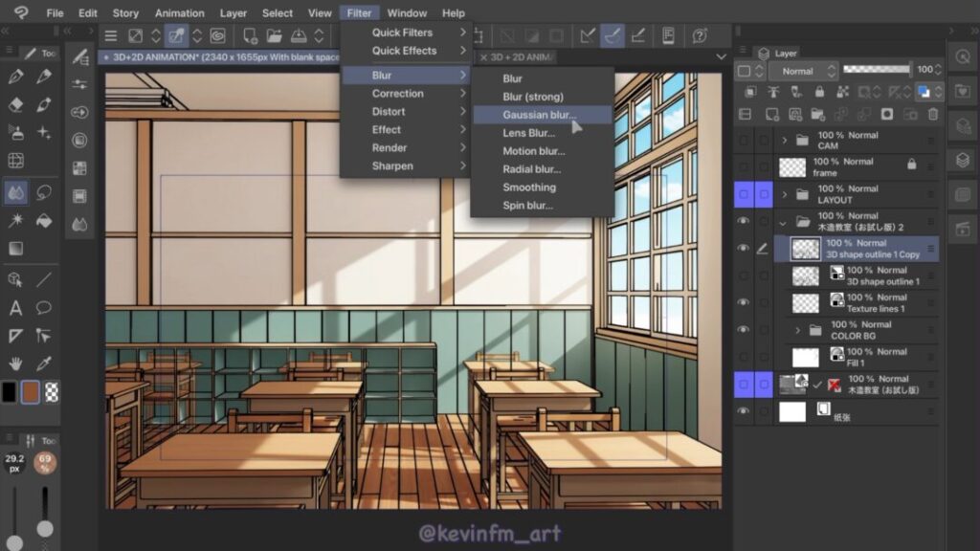Image resolution: width=980 pixels, height=551 pixels.
Task: Choose Radial blur... filter
Action: click(x=542, y=168)
